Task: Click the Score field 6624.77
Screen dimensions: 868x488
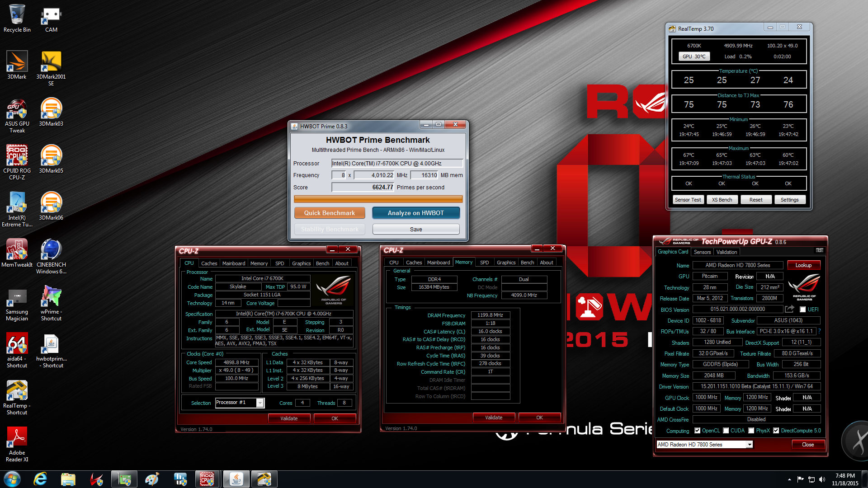Action: (363, 187)
